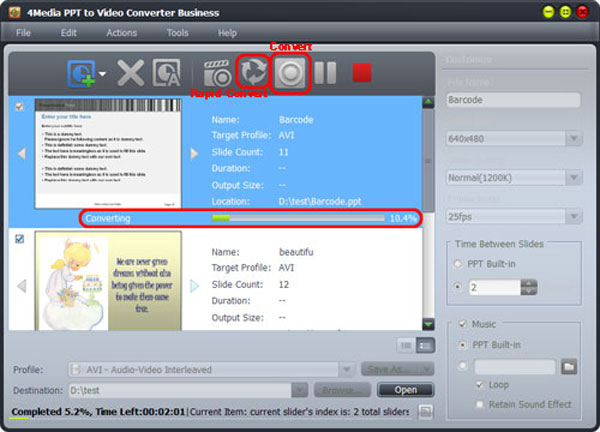Image resolution: width=600 pixels, height=432 pixels.
Task: Click the list scroll up arrow
Action: coord(428,103)
